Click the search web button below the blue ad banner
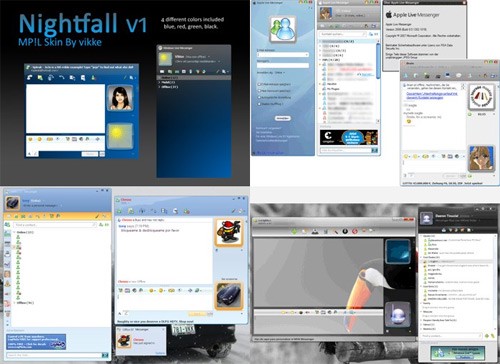Image resolution: width=500 pixels, height=364 pixels. click(x=105, y=355)
